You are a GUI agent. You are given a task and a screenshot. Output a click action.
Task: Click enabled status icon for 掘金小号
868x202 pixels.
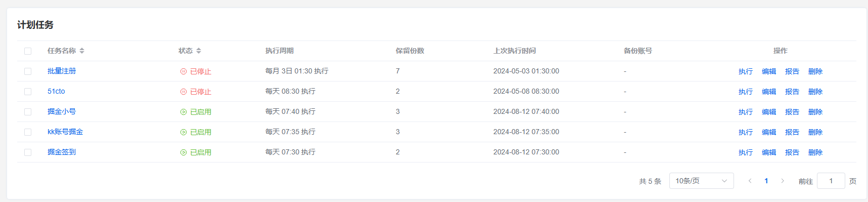[184, 112]
